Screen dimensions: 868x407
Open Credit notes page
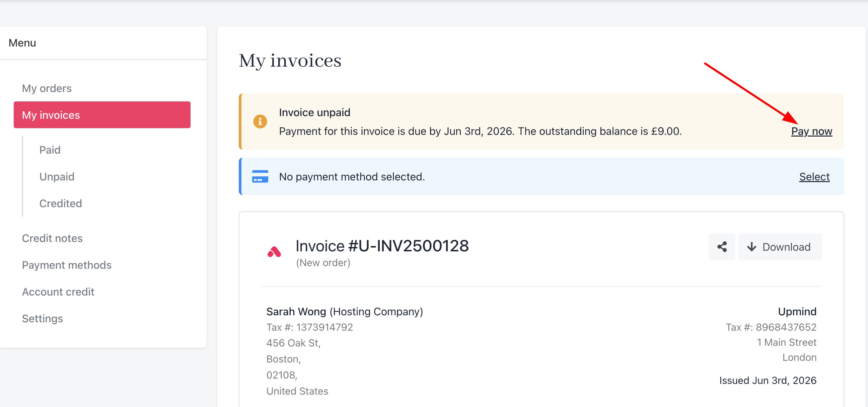pyautogui.click(x=52, y=238)
